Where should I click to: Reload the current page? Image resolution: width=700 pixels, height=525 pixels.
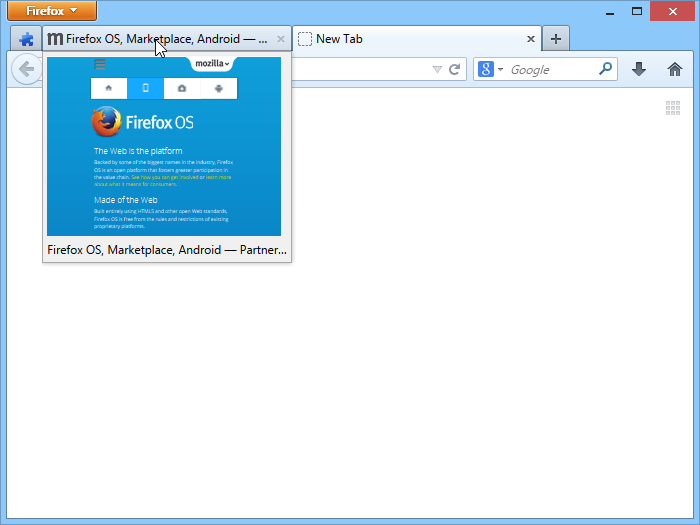tap(455, 70)
